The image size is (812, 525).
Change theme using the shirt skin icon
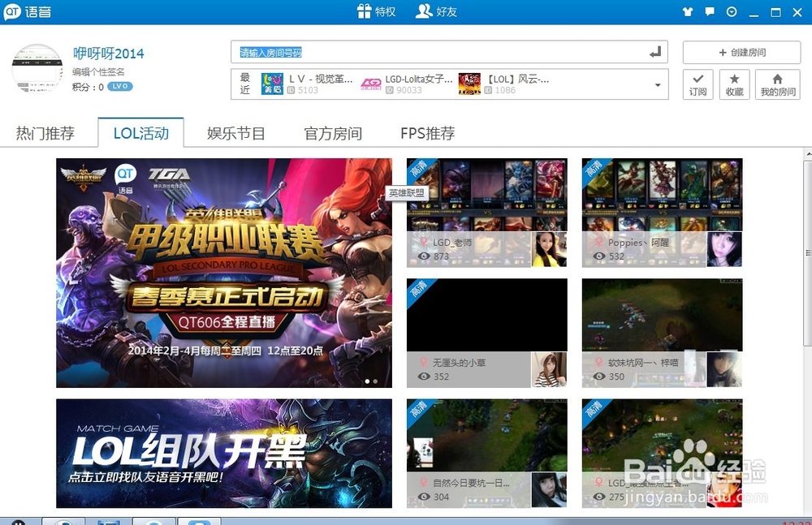(x=687, y=11)
